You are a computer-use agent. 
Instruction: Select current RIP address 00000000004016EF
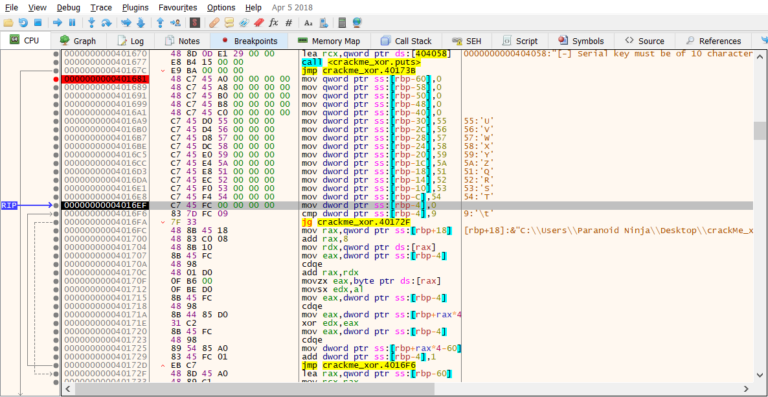coord(105,205)
